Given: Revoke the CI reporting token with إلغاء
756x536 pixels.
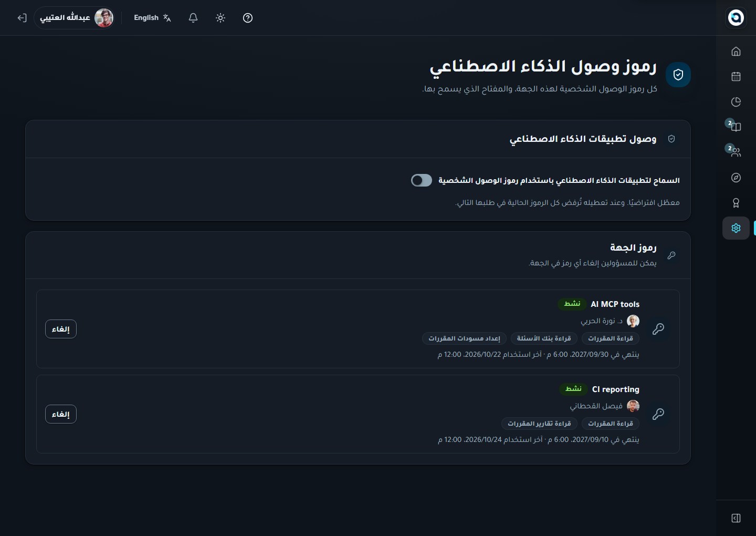Looking at the screenshot, I should [61, 414].
